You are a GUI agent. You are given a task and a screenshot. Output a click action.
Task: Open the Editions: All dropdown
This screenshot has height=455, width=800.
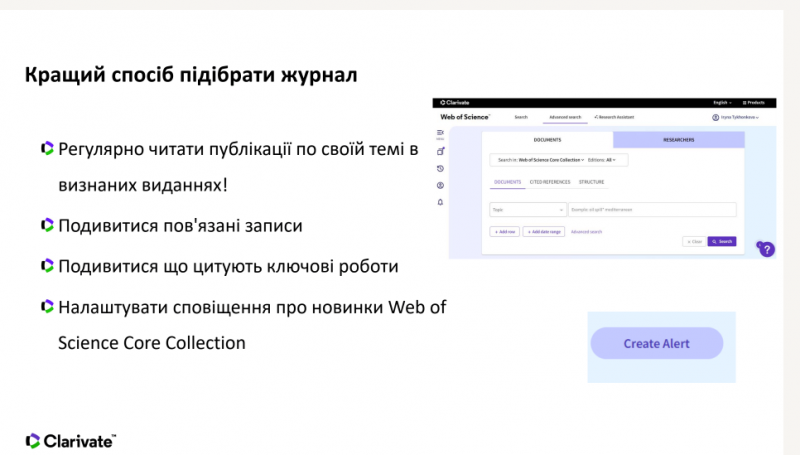(x=602, y=160)
